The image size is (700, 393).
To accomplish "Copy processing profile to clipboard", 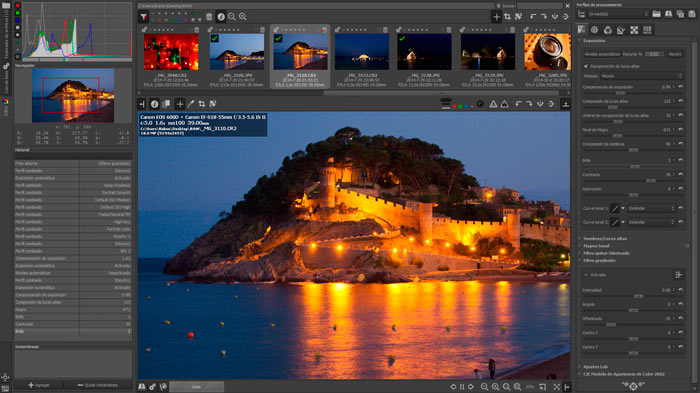I will click(x=680, y=14).
